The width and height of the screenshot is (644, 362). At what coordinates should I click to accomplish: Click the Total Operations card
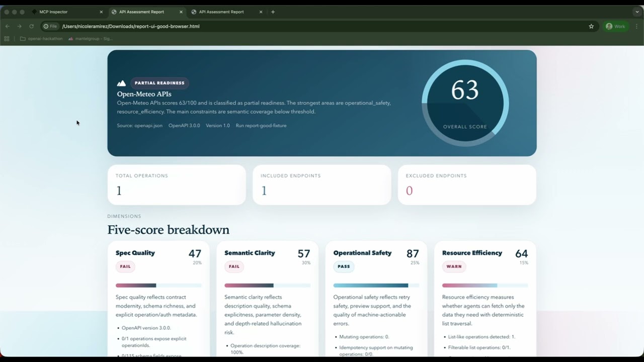pos(177,185)
